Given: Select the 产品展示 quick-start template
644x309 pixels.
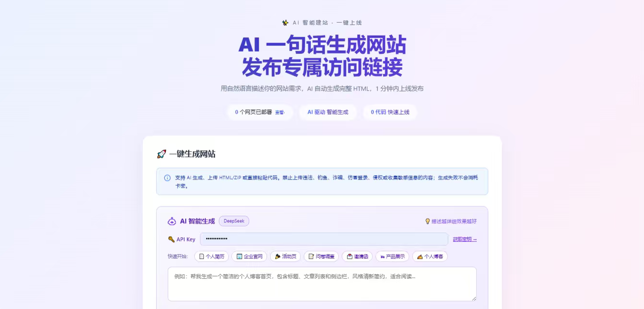Looking at the screenshot, I should point(392,257).
